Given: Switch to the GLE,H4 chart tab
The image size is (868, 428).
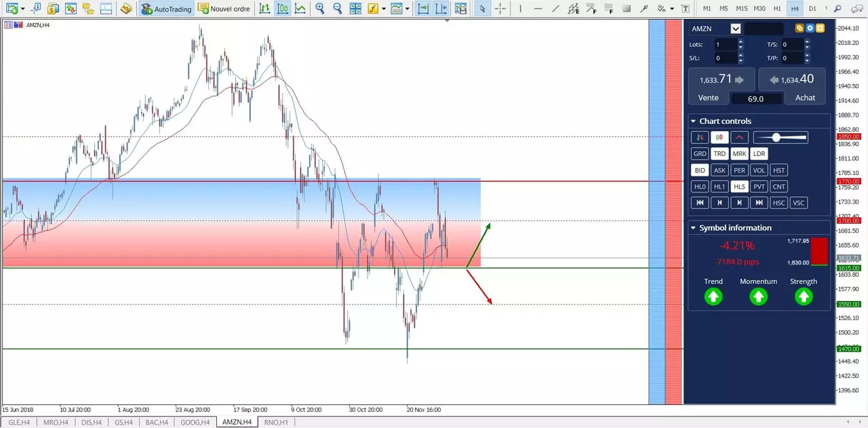Looking at the screenshot, I should coord(19,422).
